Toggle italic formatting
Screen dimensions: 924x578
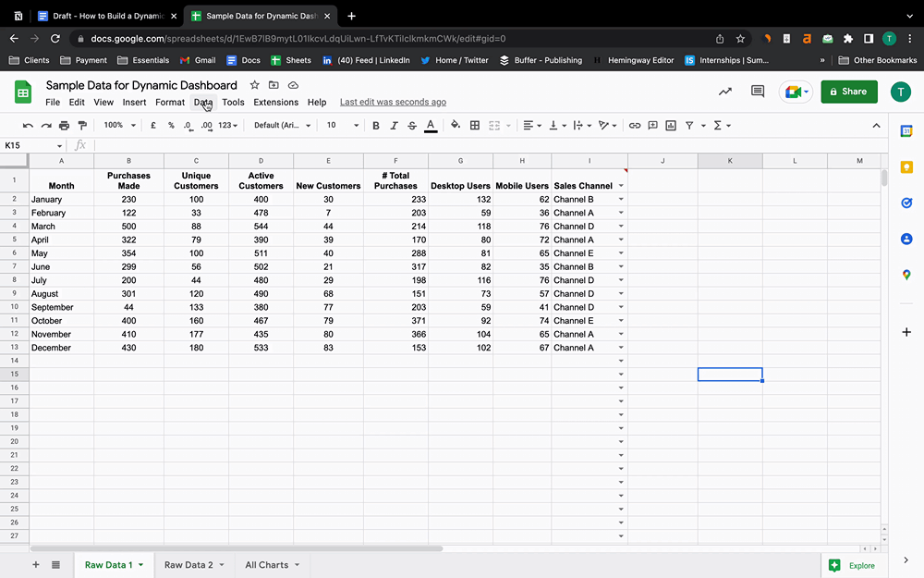tap(394, 125)
